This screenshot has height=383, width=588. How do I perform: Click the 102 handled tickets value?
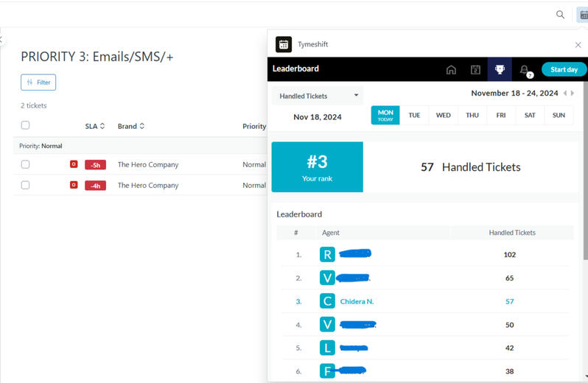(510, 255)
